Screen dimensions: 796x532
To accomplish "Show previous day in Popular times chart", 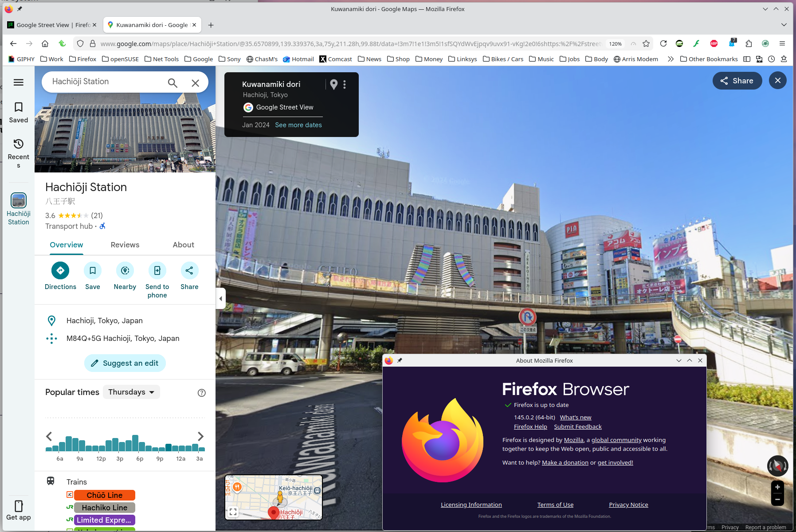I will click(x=49, y=436).
